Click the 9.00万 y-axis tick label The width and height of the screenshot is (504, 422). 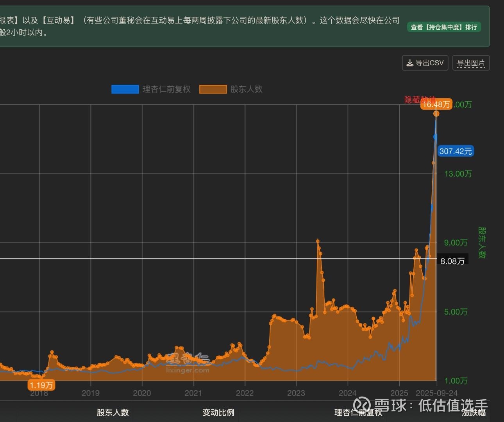click(456, 243)
